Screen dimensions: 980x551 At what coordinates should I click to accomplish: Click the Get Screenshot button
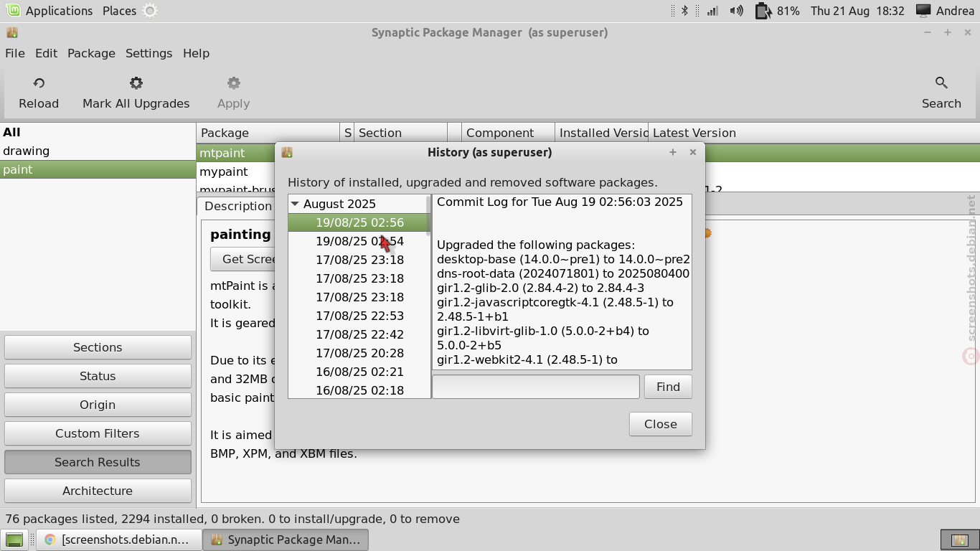[x=244, y=259]
